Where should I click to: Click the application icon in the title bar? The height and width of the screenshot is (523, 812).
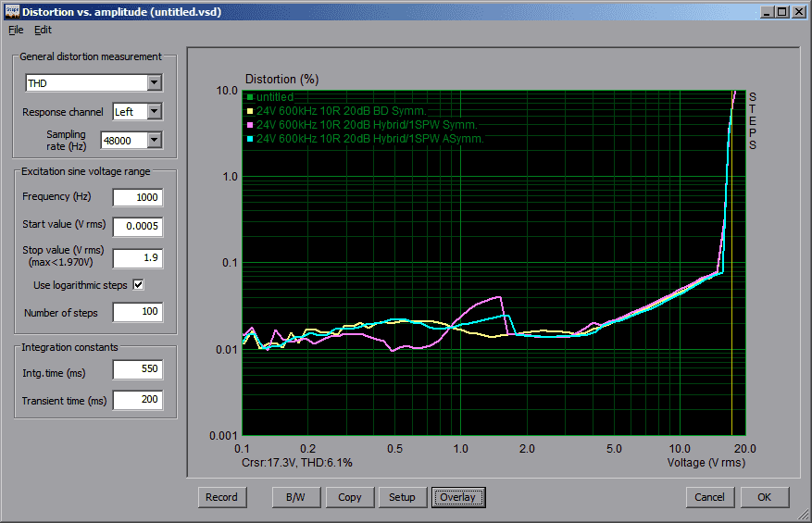coord(11,11)
